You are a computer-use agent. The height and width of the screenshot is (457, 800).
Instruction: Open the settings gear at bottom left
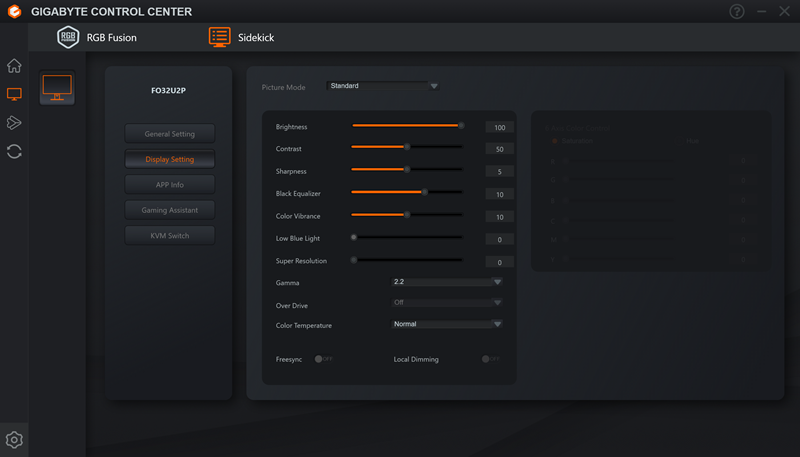pyautogui.click(x=14, y=439)
